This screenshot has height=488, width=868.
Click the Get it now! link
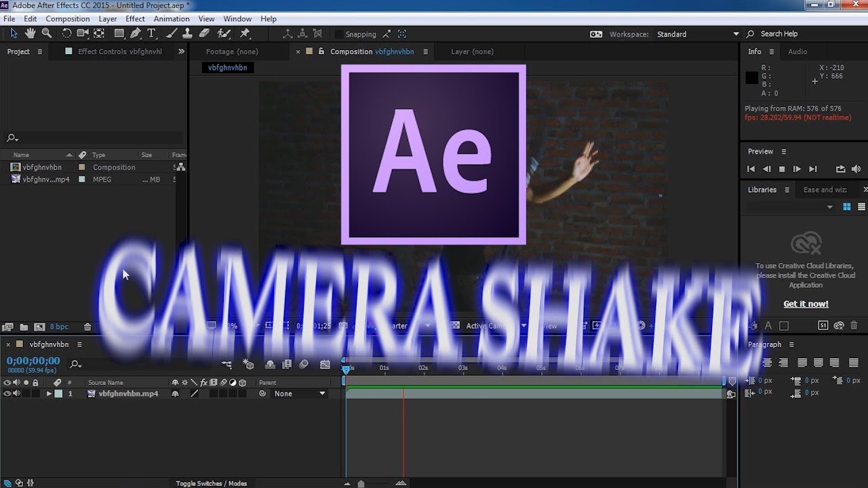coord(806,304)
